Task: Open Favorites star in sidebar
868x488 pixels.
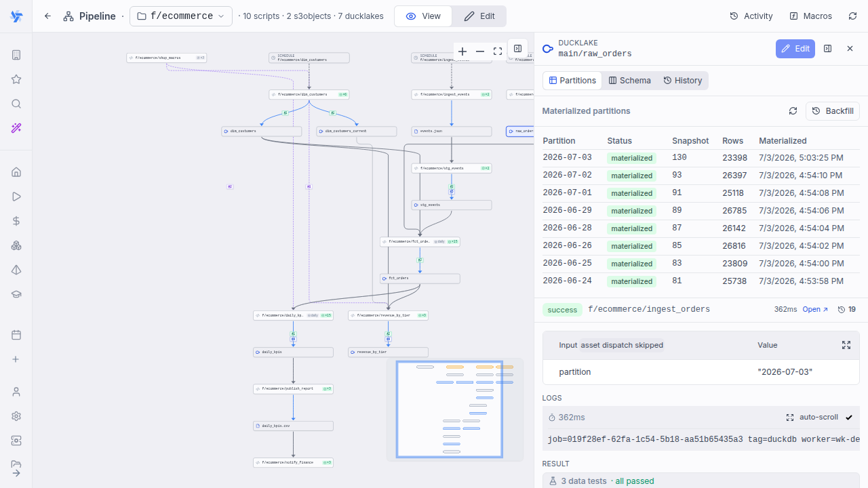Action: (x=16, y=79)
